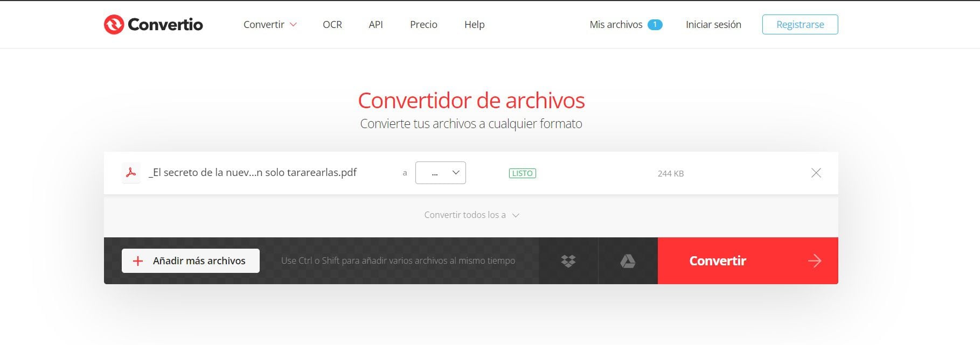Go to the API menu item

pos(376,25)
